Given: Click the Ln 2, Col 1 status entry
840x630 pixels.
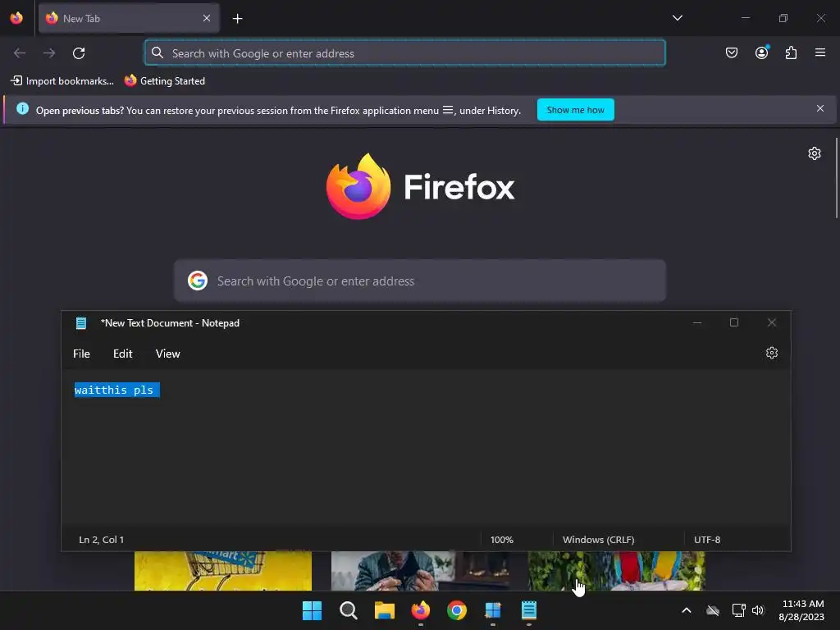Looking at the screenshot, I should [x=101, y=540].
